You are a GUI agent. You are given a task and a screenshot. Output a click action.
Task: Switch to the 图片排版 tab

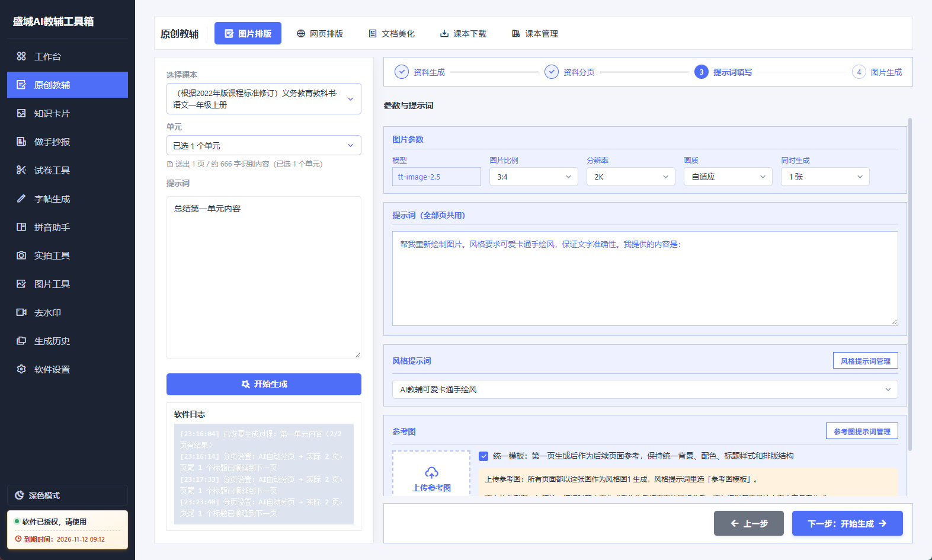[x=248, y=33]
